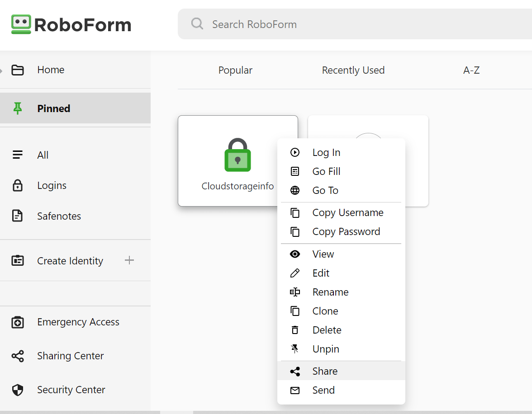Switch to the Recently Used tab
532x414 pixels.
[x=353, y=70]
